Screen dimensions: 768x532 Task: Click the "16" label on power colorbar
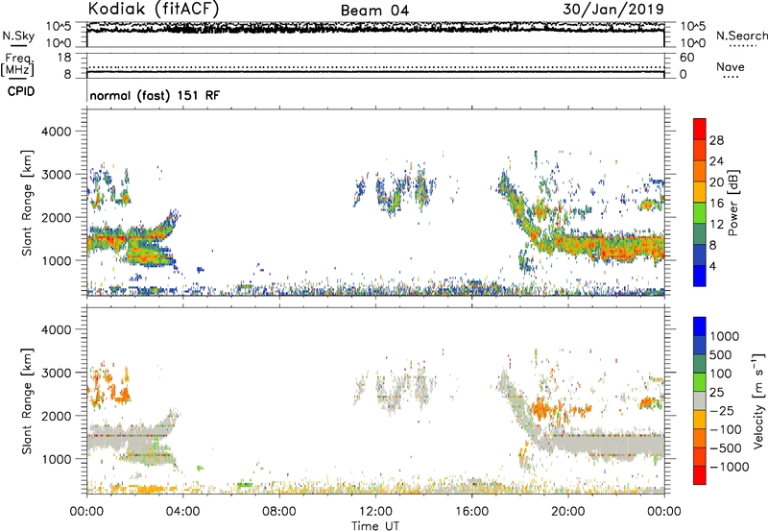[716, 204]
